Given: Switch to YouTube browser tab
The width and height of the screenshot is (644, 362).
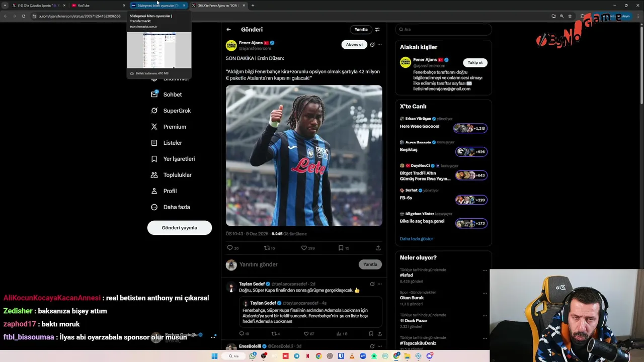Looking at the screenshot, I should click(x=98, y=6).
